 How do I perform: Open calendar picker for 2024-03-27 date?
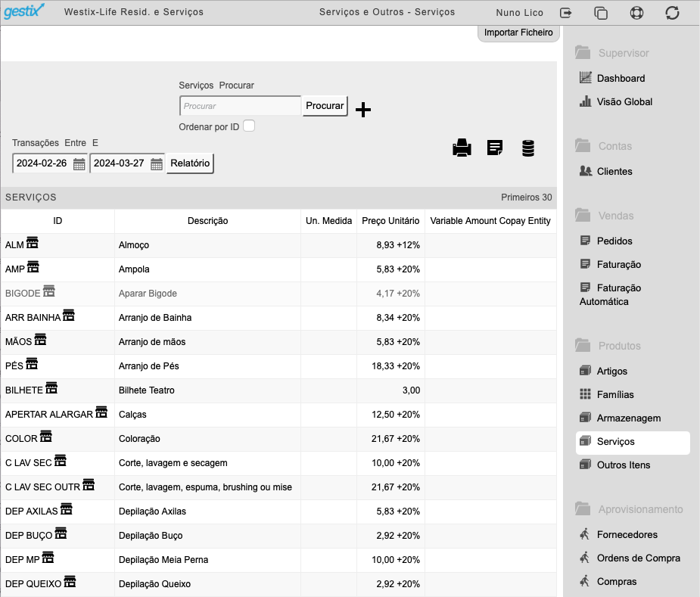coord(156,164)
